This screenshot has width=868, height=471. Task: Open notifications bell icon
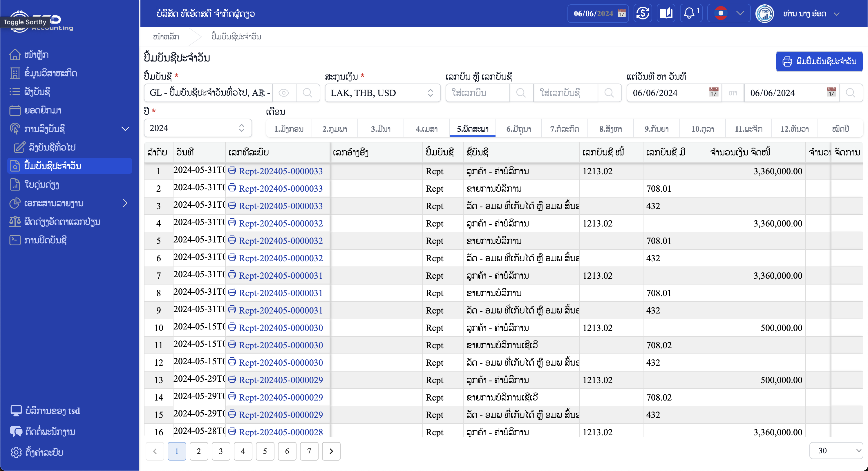click(x=689, y=13)
